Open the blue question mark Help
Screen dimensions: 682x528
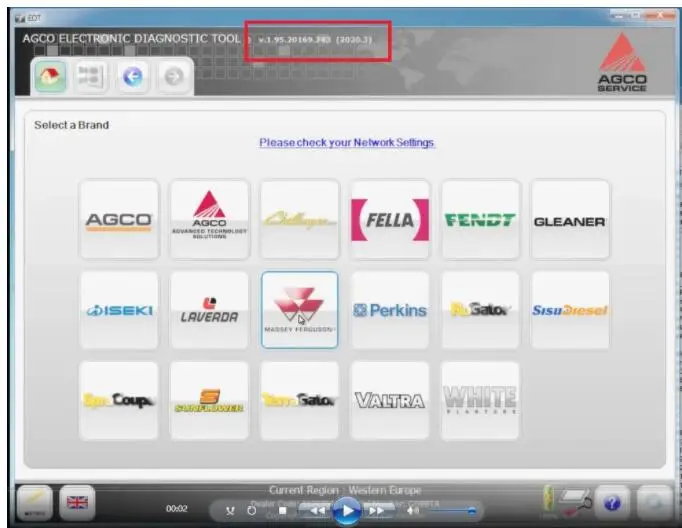pos(612,503)
